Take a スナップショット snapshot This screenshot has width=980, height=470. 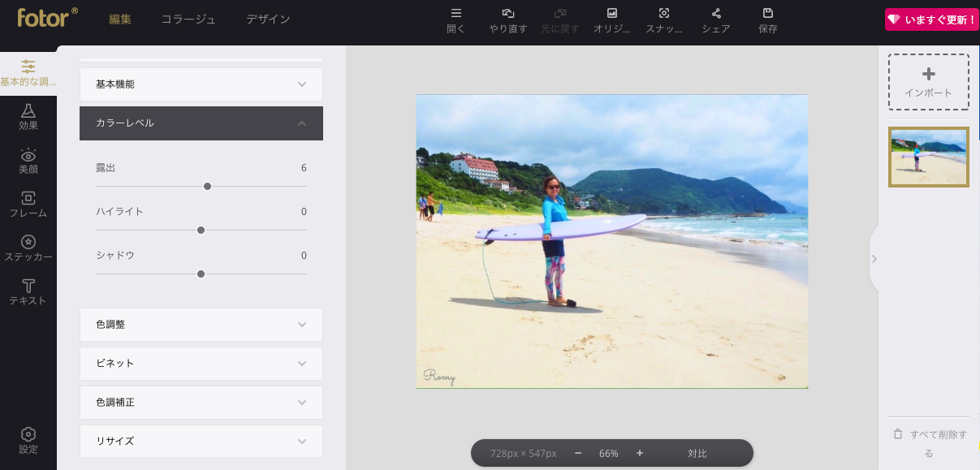[x=664, y=21]
